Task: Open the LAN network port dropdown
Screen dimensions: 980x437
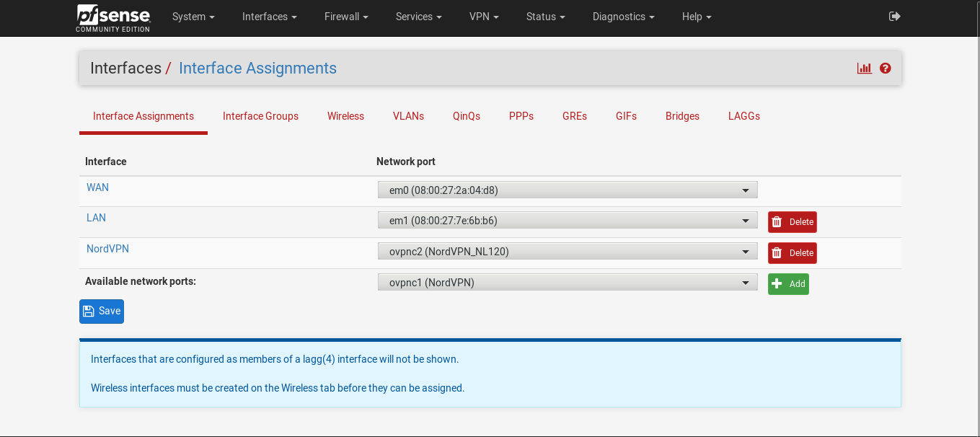Action: 568,221
